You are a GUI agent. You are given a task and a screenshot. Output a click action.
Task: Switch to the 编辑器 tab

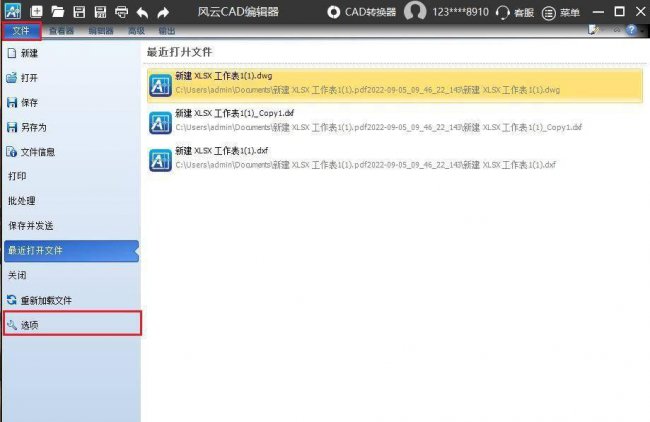(x=101, y=31)
